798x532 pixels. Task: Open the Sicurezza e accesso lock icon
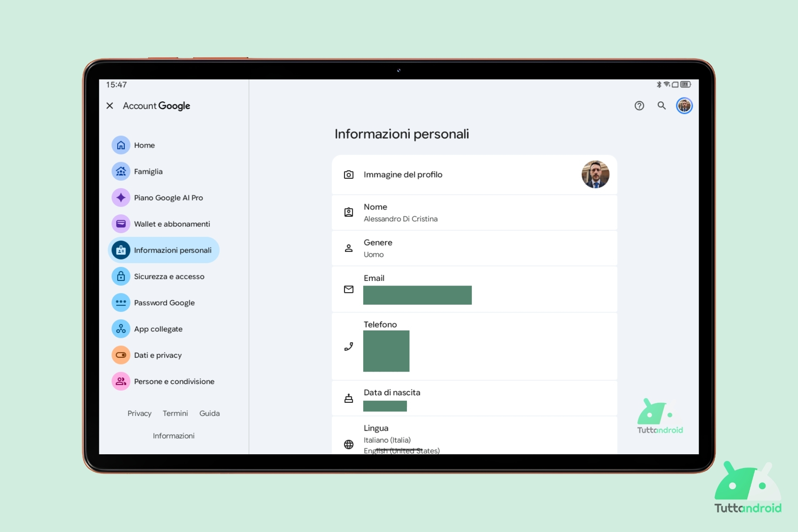coord(121,276)
